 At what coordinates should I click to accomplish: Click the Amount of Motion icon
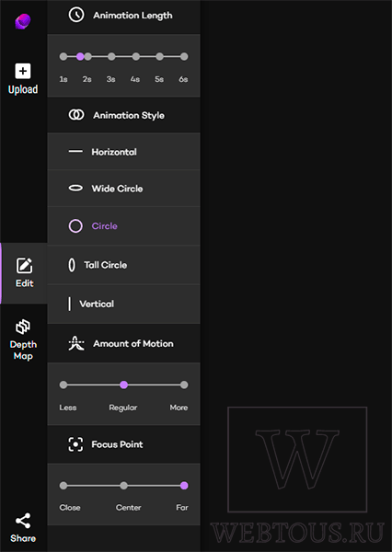pos(76,343)
